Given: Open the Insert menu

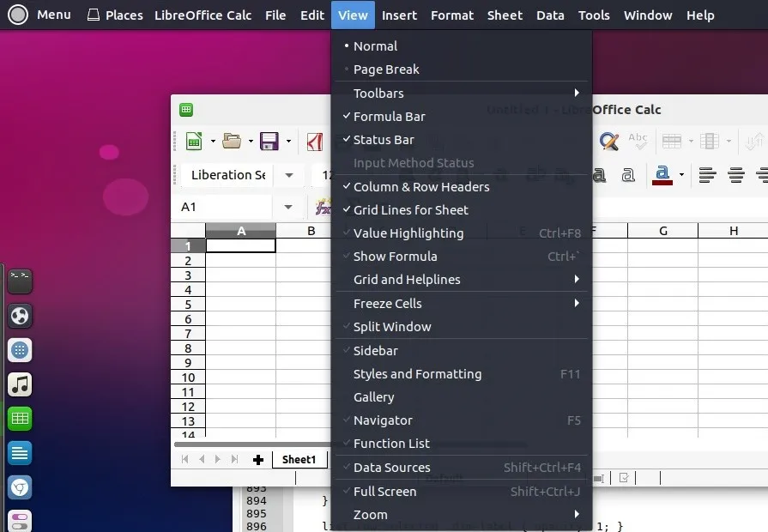Looking at the screenshot, I should click(399, 15).
